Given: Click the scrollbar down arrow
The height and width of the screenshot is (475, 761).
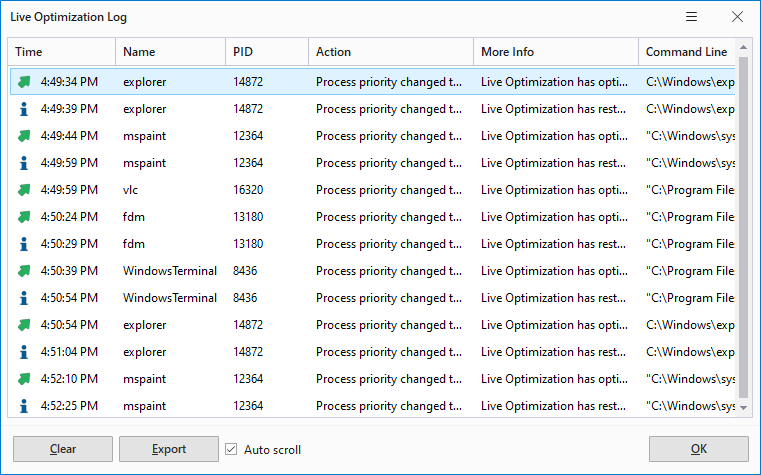Looking at the screenshot, I should [743, 408].
